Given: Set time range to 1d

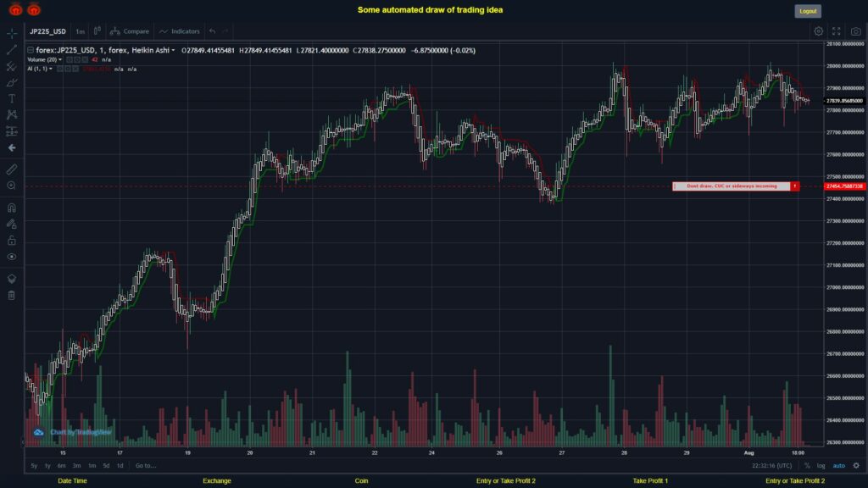Looking at the screenshot, I should coord(120,466).
